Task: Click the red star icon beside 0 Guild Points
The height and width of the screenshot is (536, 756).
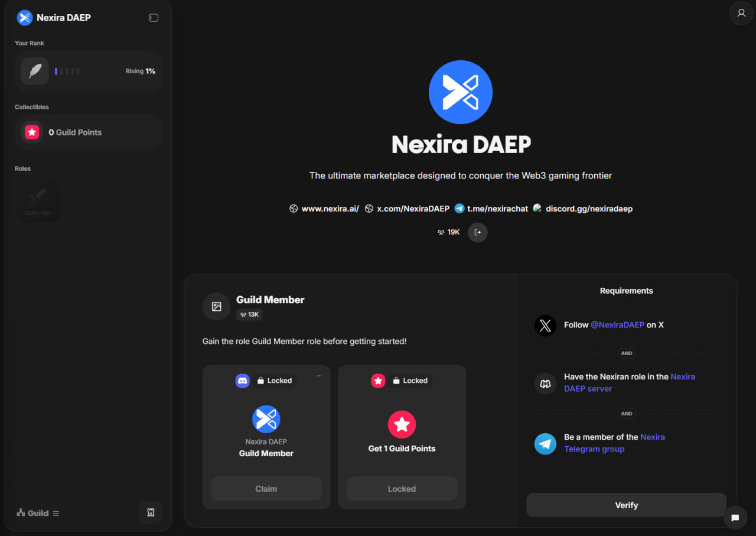Action: coord(32,132)
